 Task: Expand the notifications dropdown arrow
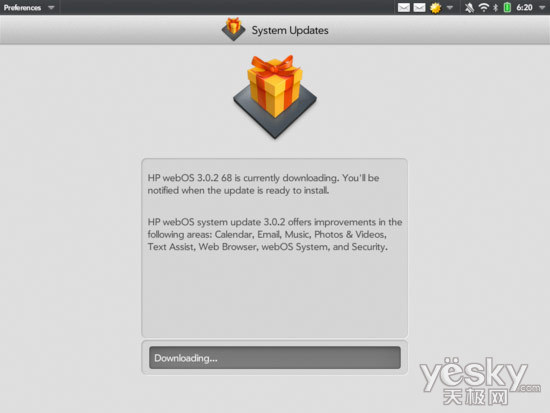[450, 7]
